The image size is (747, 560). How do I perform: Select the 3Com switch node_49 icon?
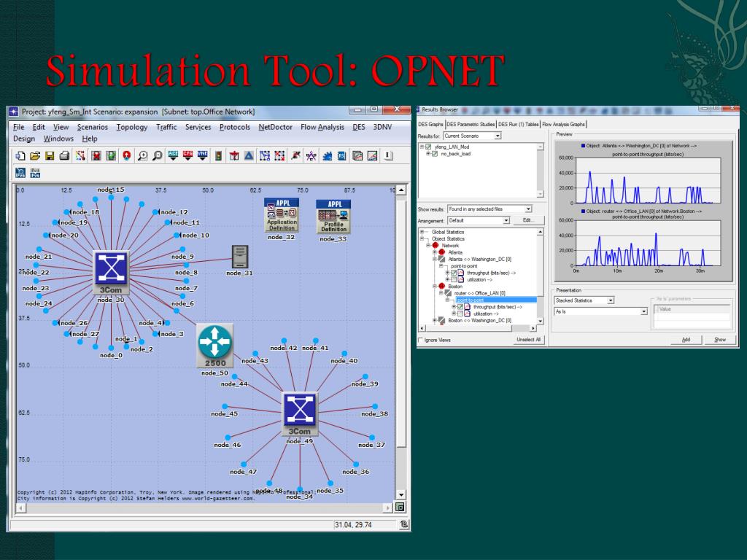(x=300, y=414)
